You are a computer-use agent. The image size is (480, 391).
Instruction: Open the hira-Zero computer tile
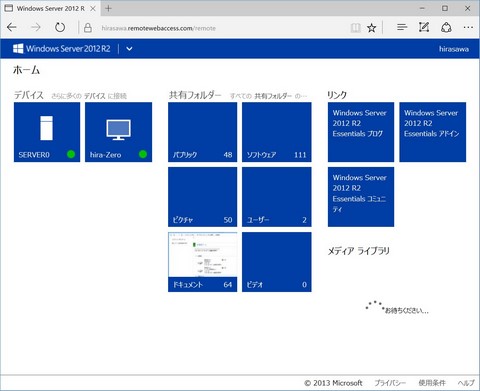coord(118,132)
